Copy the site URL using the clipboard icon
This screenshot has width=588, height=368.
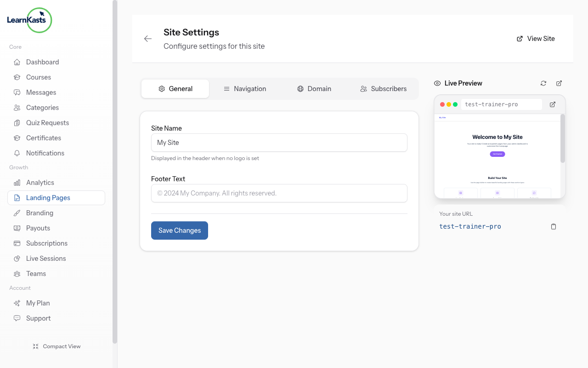pyautogui.click(x=554, y=226)
